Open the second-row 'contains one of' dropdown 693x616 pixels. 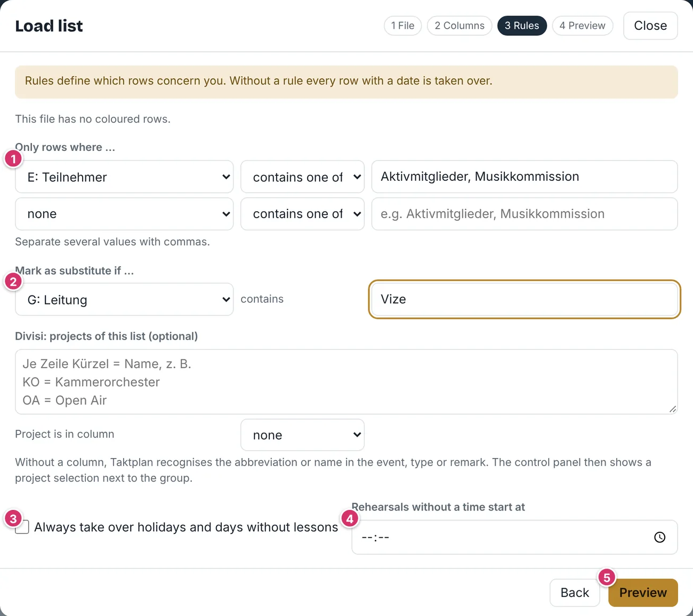[302, 214]
